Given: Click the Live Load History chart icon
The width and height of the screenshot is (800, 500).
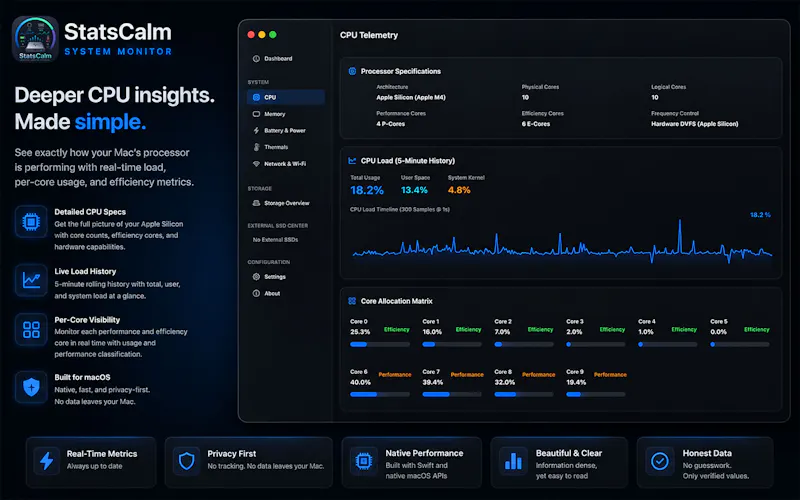Looking at the screenshot, I should [x=31, y=280].
